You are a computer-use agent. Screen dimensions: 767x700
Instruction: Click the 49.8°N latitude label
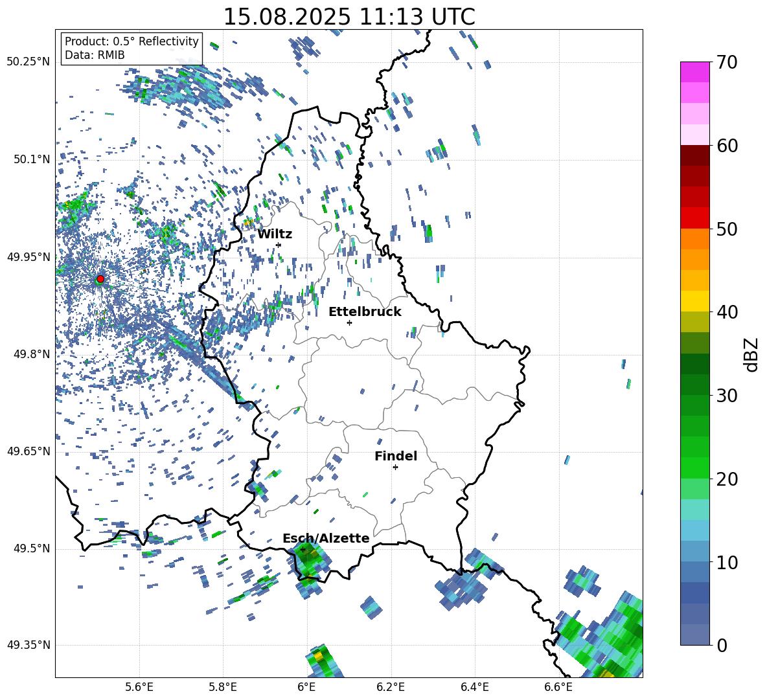(x=31, y=354)
